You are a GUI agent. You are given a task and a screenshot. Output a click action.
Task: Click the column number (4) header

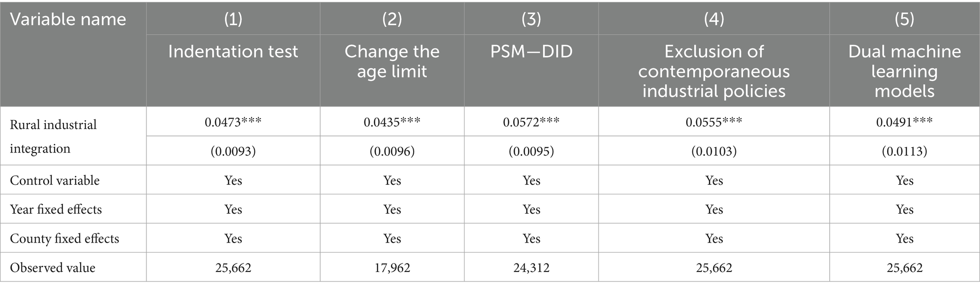[x=714, y=19]
